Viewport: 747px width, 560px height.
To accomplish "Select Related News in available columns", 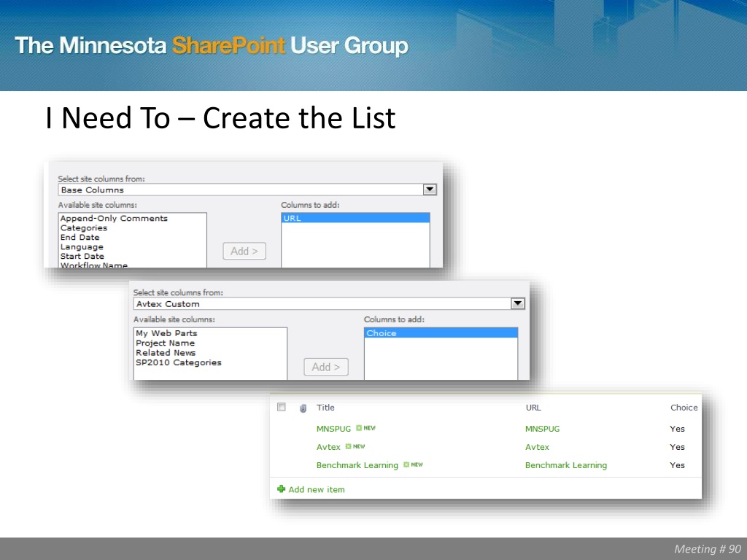I will 166,353.
